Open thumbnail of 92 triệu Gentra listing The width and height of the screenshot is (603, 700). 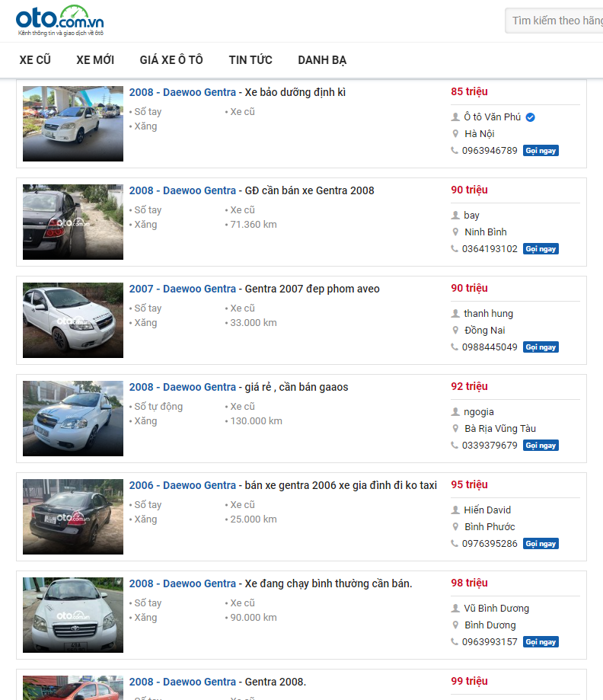[x=73, y=418]
